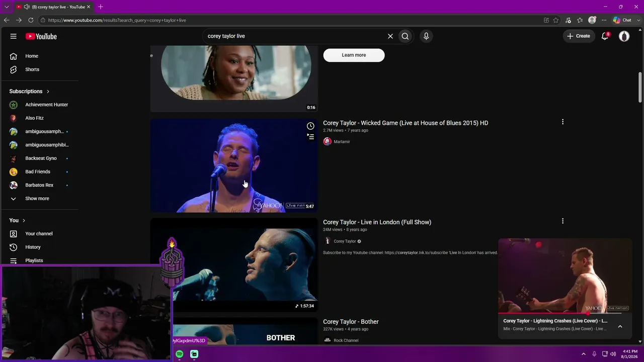The image size is (644, 362).
Task: Go back with the browser back arrow
Action: point(7,20)
